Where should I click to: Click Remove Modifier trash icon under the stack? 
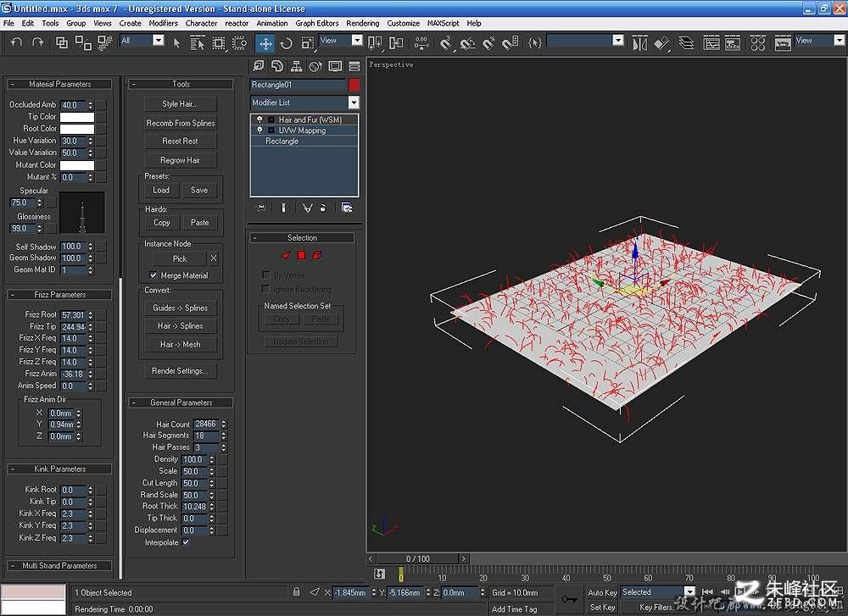coord(323,208)
